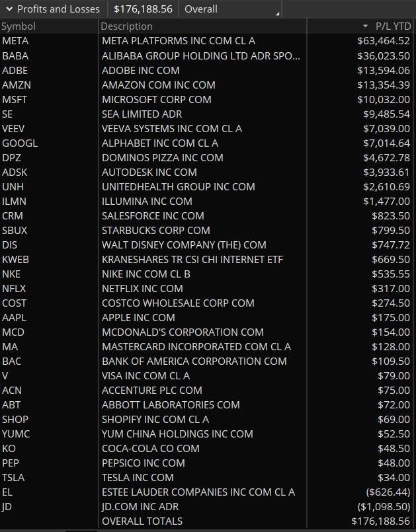Viewport: 416px width, 532px height.
Task: Select the ABT symbol
Action: coord(11,405)
